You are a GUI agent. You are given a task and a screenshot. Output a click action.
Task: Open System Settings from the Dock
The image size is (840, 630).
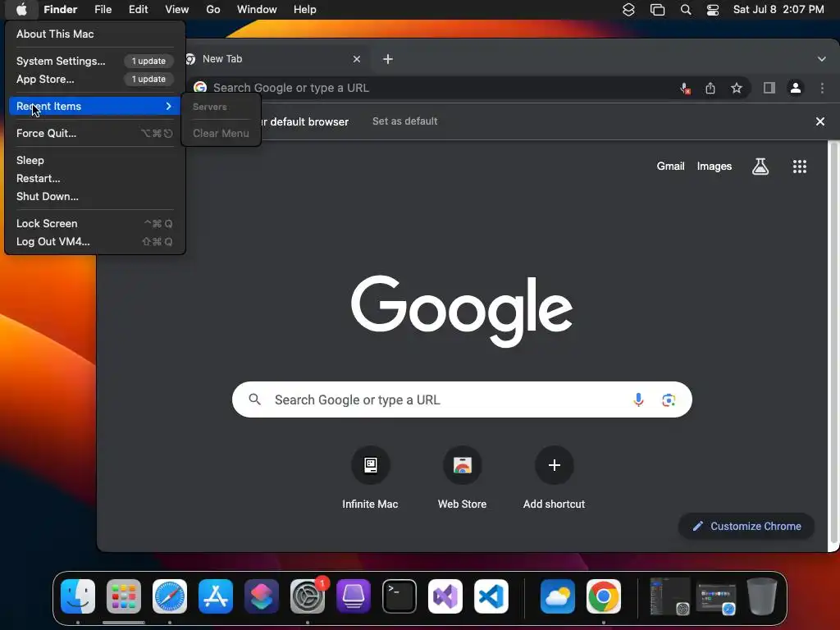click(308, 596)
